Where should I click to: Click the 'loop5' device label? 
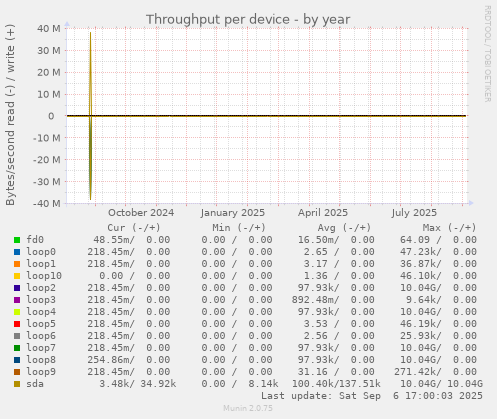[x=41, y=324]
